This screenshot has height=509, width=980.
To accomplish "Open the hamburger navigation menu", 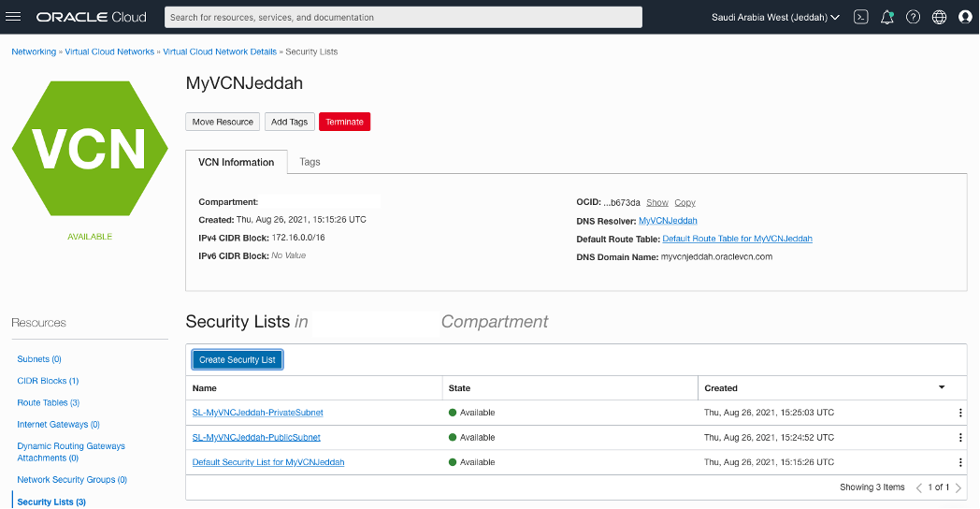I will 13,17.
